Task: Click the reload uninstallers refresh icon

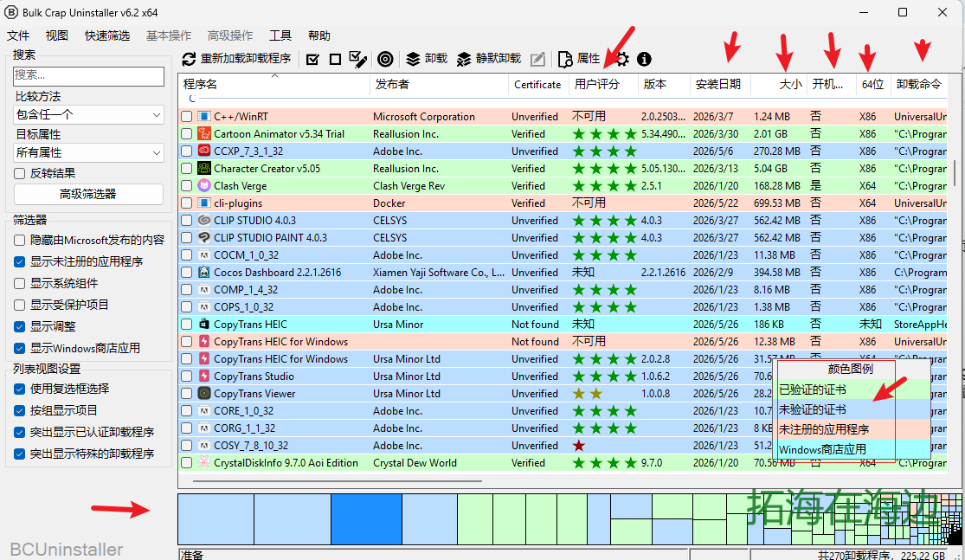Action: tap(189, 59)
